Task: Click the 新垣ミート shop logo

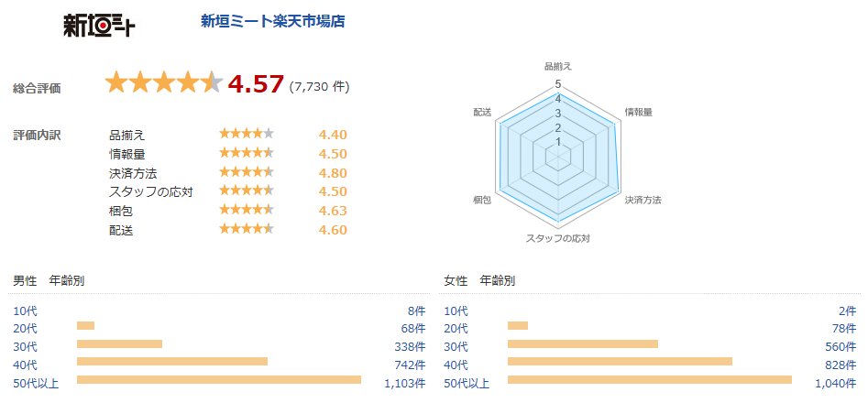Action: 99,26
